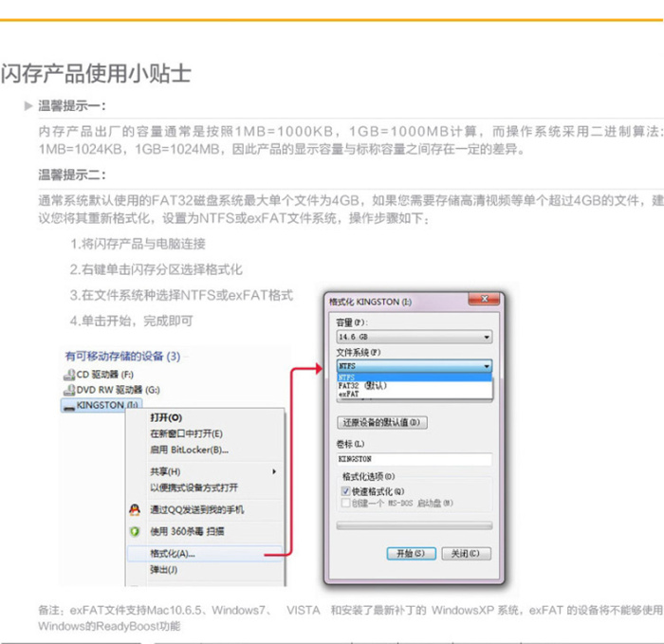The image size is (664, 644).
Task: Choose 以便携式设备方式打开 menu entry
Action: click(x=194, y=488)
